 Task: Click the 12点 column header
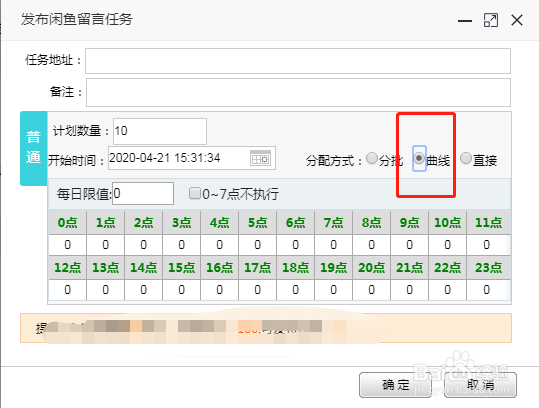coord(67,267)
